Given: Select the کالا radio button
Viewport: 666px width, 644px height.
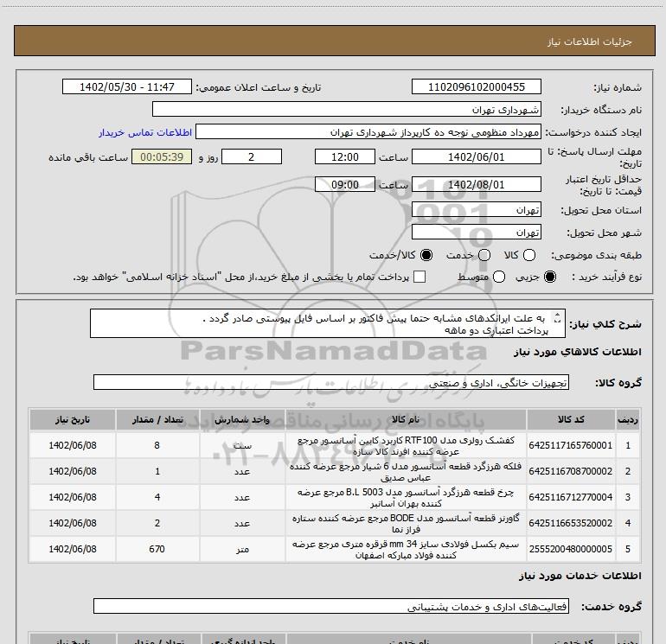Looking at the screenshot, I should tap(529, 255).
